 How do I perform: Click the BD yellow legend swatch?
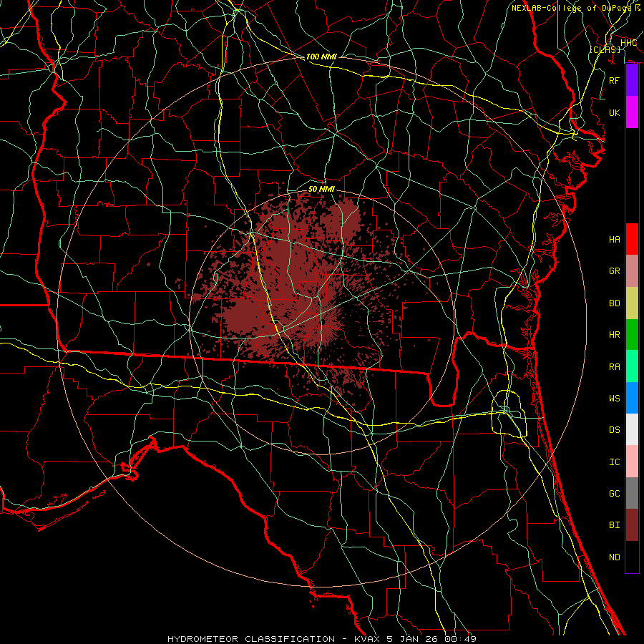[x=632, y=303]
